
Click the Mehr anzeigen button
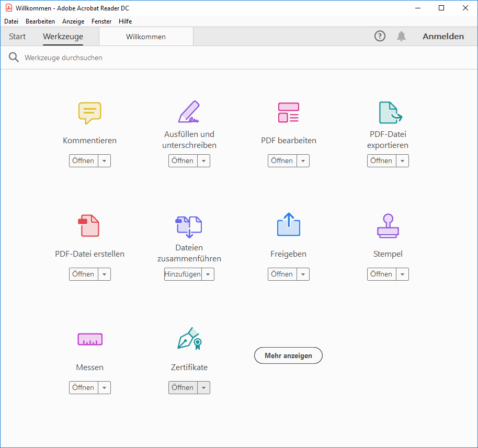click(288, 355)
